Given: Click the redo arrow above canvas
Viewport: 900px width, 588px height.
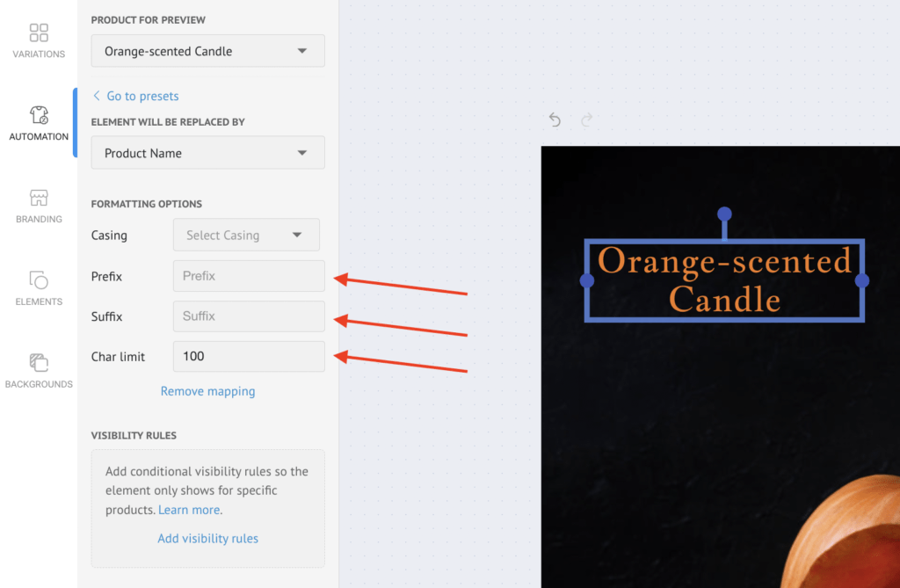Looking at the screenshot, I should tap(586, 120).
